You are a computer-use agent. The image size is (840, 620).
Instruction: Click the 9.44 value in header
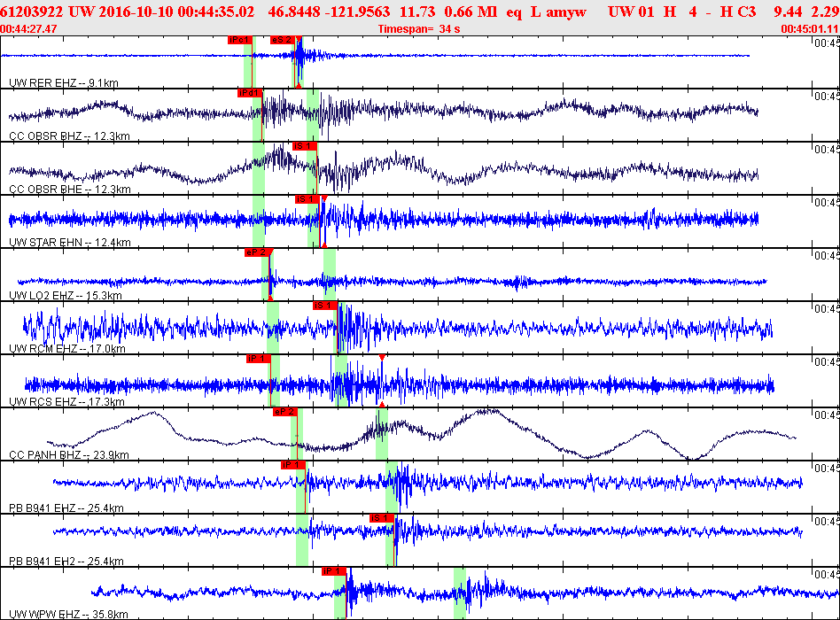tap(788, 12)
